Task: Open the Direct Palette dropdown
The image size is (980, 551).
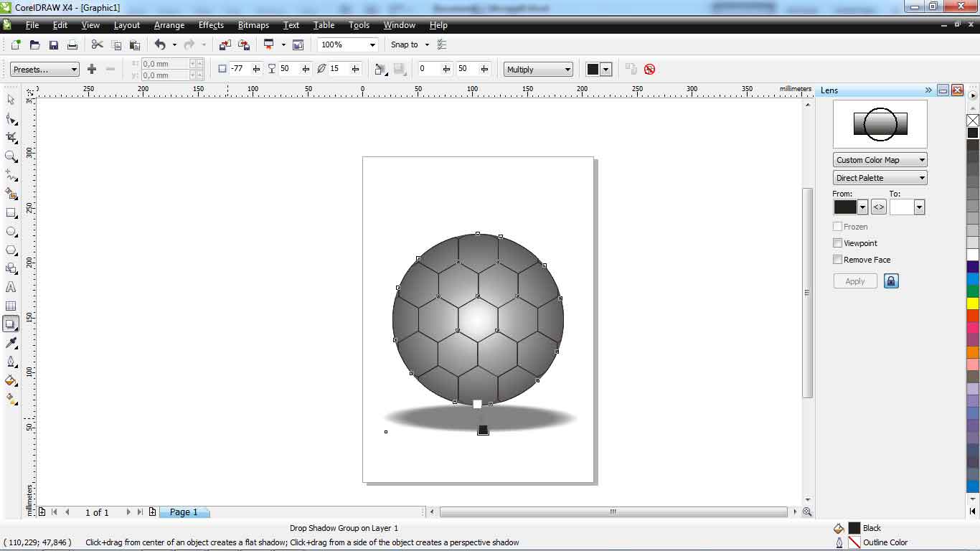Action: (x=880, y=178)
